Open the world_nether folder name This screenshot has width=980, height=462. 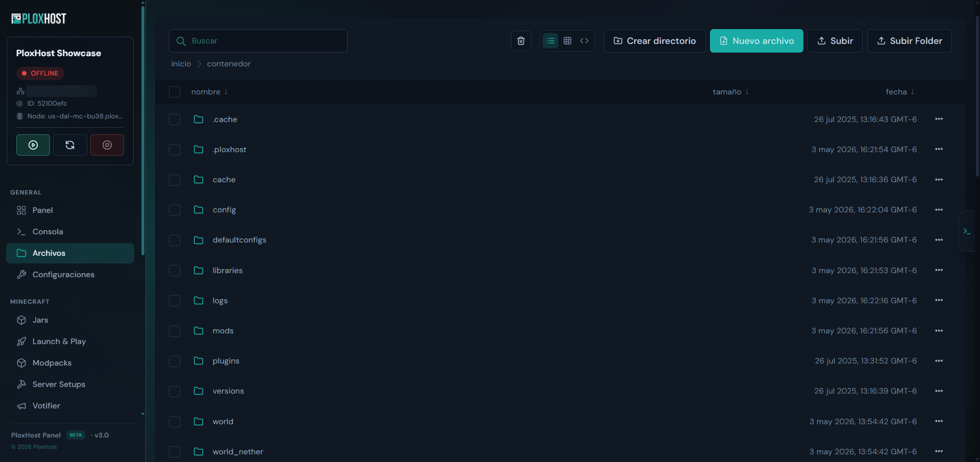pos(238,452)
